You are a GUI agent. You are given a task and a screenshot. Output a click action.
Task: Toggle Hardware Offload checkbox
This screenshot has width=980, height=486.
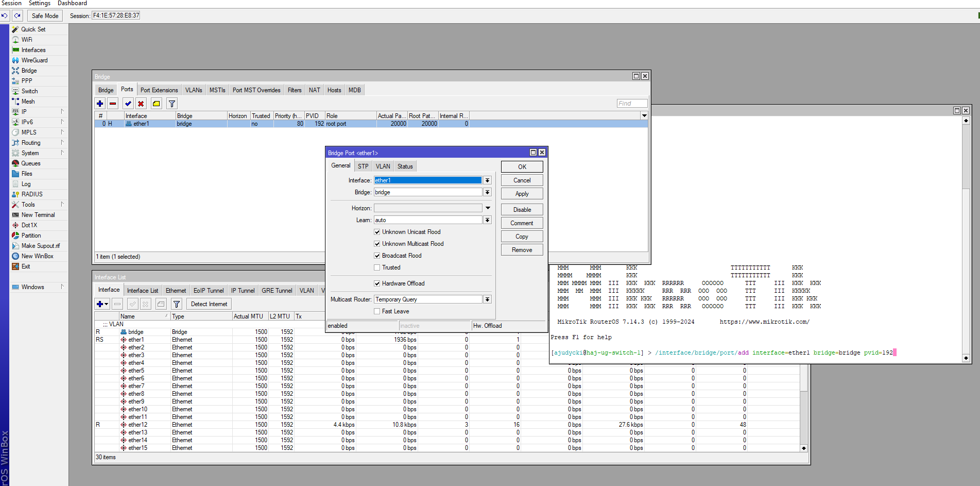377,283
